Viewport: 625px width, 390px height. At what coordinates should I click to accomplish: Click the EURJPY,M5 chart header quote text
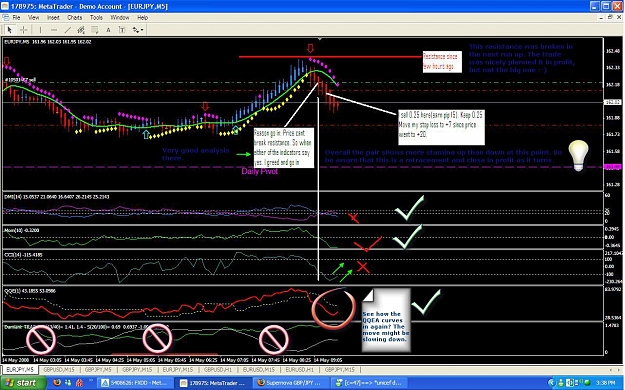pos(48,41)
